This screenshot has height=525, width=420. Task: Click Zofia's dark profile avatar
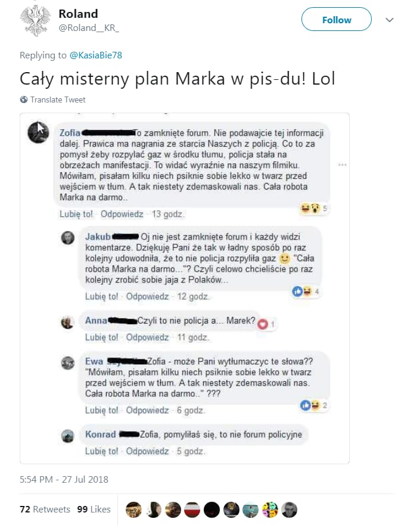39,132
